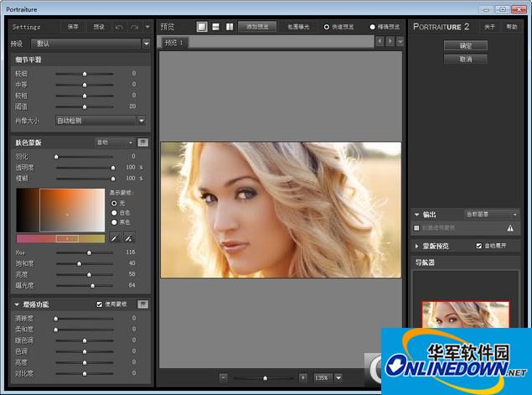Switch to horizontal split preview layout
532x395 pixels.
click(215, 27)
